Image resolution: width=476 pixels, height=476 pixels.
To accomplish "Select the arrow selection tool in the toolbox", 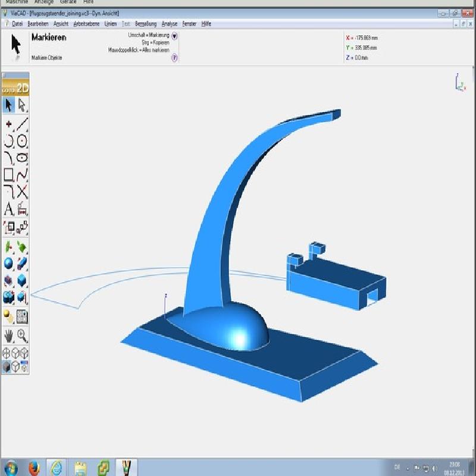I will (8, 105).
